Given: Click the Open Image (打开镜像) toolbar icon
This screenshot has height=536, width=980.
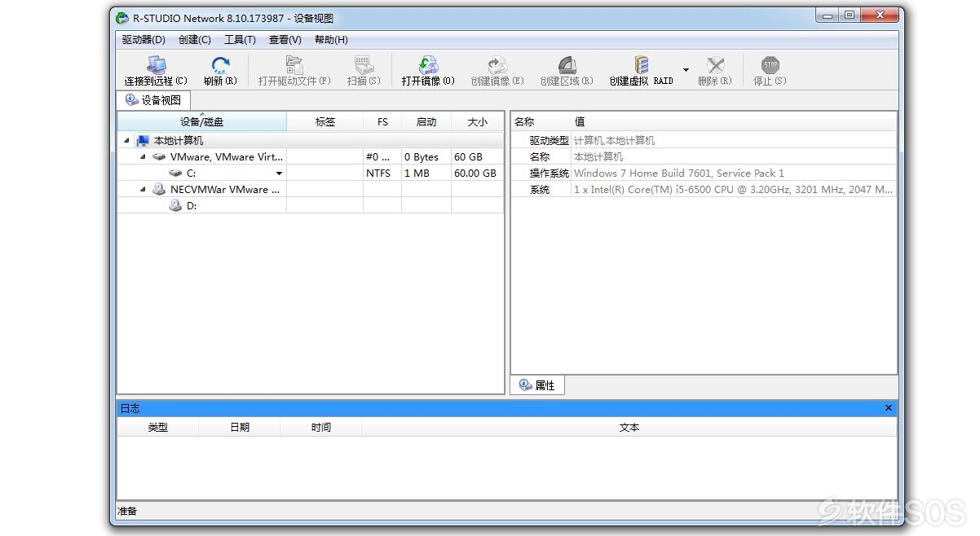Looking at the screenshot, I should (x=428, y=65).
